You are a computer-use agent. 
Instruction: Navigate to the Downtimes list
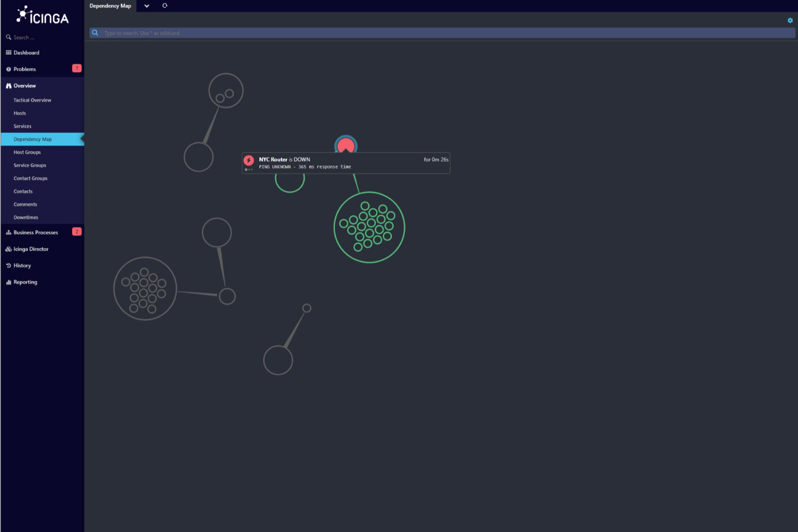(x=26, y=217)
